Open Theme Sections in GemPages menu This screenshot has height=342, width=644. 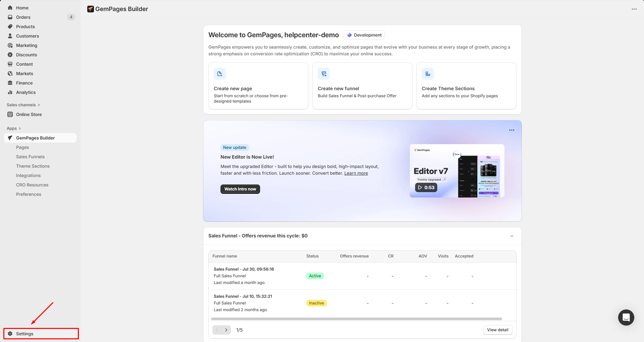(33, 166)
